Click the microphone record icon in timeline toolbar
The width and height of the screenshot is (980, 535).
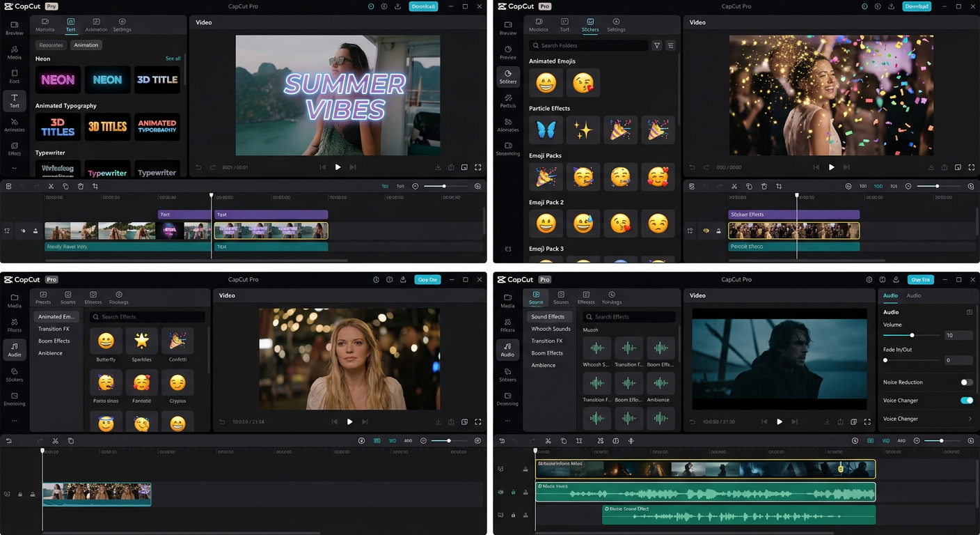[631, 441]
